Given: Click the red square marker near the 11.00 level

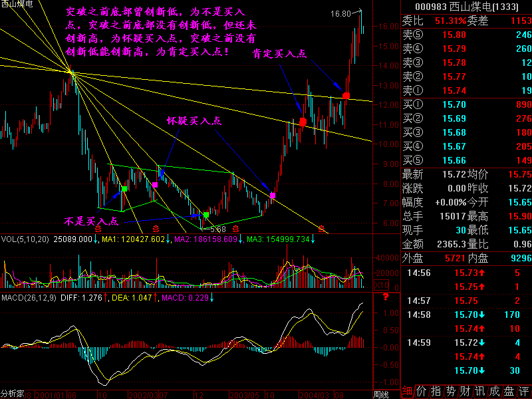Looking at the screenshot, I should (x=303, y=122).
